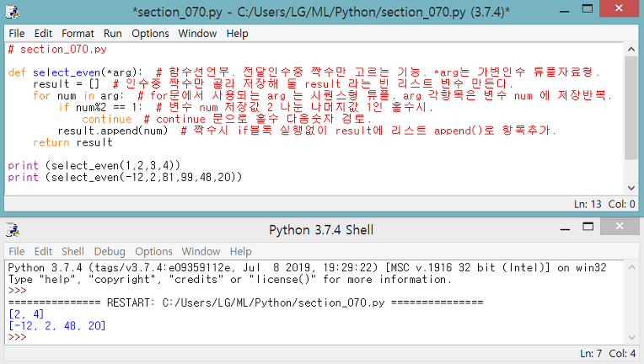Place cursor on the 'return result' line

point(72,142)
